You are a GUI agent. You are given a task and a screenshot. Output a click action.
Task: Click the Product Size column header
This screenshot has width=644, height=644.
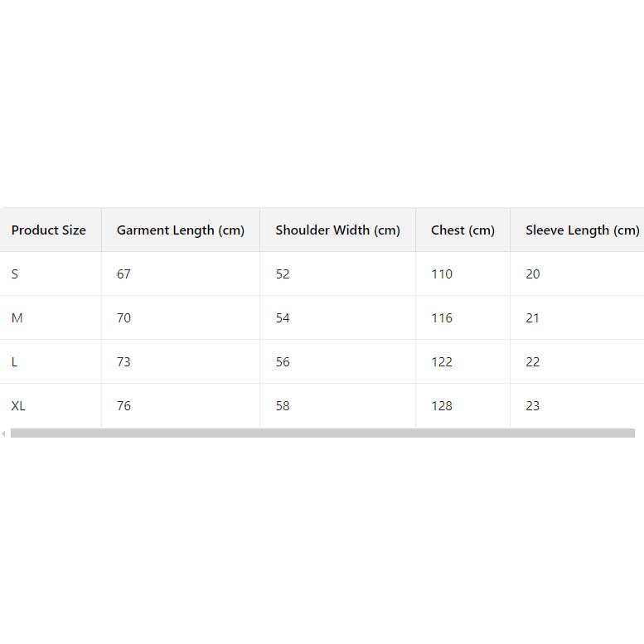49,230
